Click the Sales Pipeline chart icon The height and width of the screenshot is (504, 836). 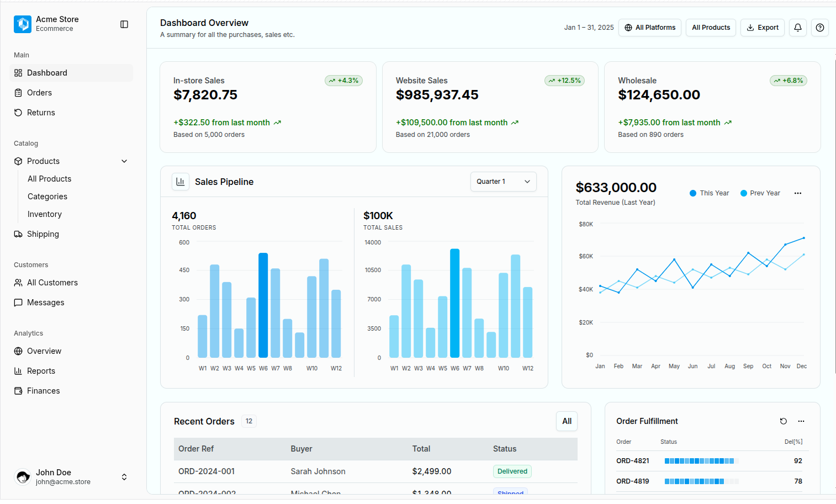pos(181,182)
